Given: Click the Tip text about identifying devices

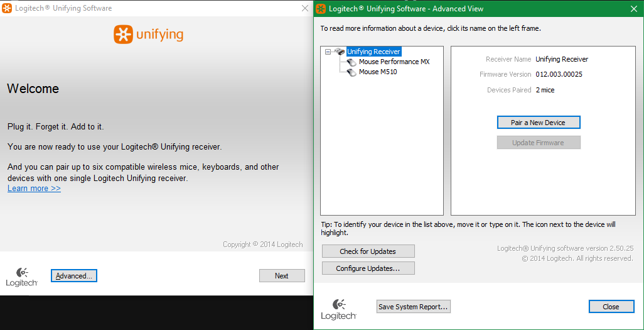Looking at the screenshot, I should [x=468, y=229].
